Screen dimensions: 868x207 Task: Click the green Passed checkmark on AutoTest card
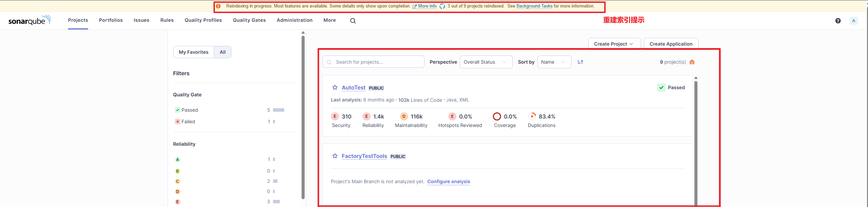pyautogui.click(x=661, y=87)
